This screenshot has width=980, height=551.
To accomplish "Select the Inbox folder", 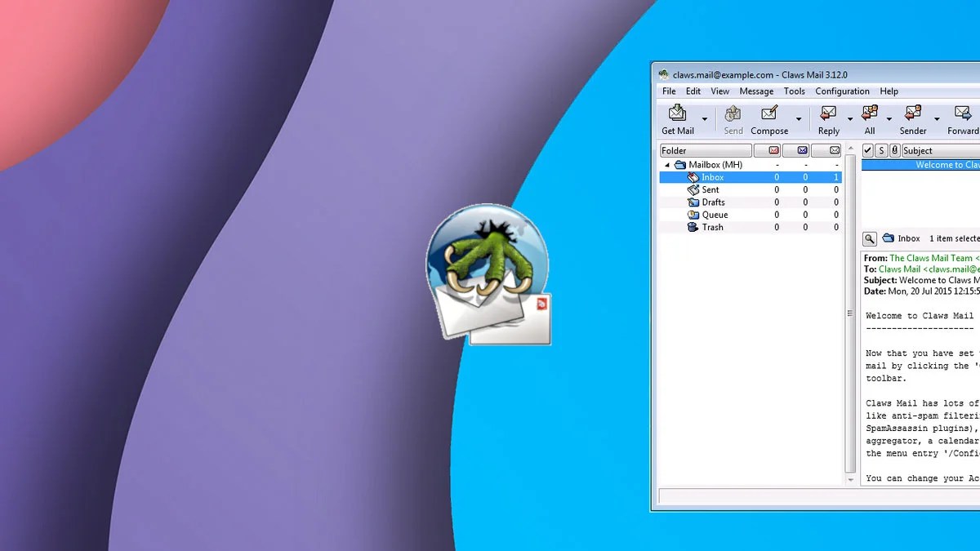I will tap(751, 177).
